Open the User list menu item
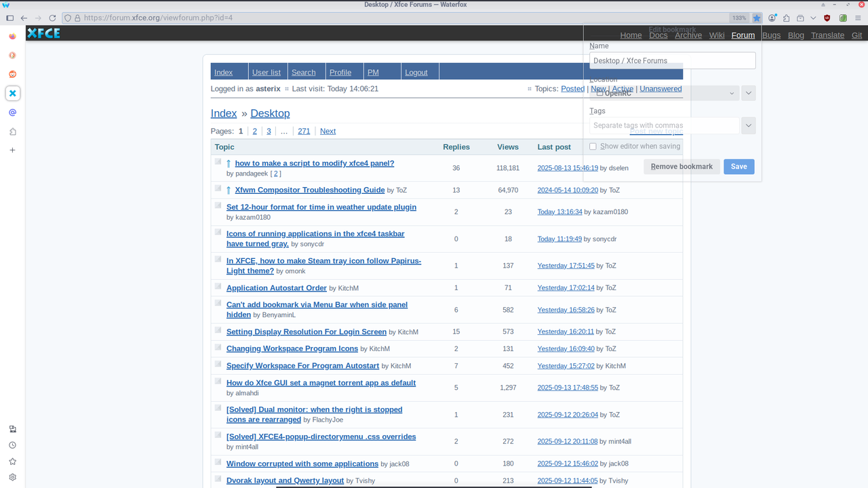This screenshot has width=868, height=488. pyautogui.click(x=266, y=73)
